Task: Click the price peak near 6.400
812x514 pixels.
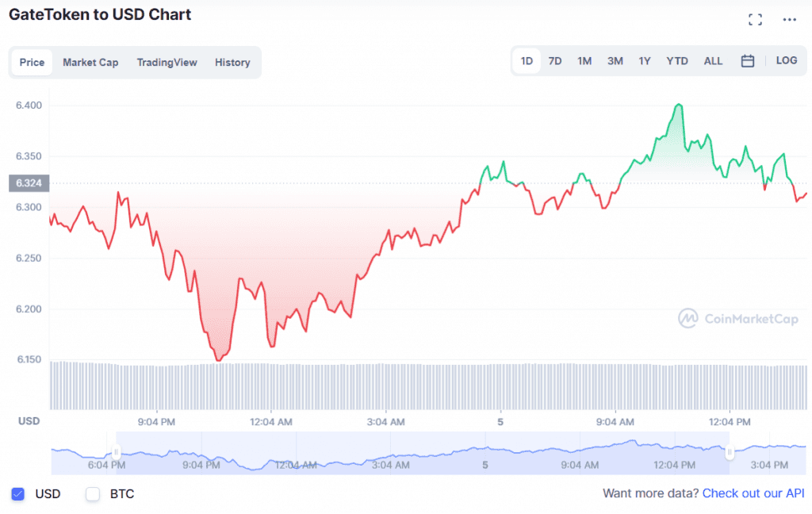Action: [679, 105]
